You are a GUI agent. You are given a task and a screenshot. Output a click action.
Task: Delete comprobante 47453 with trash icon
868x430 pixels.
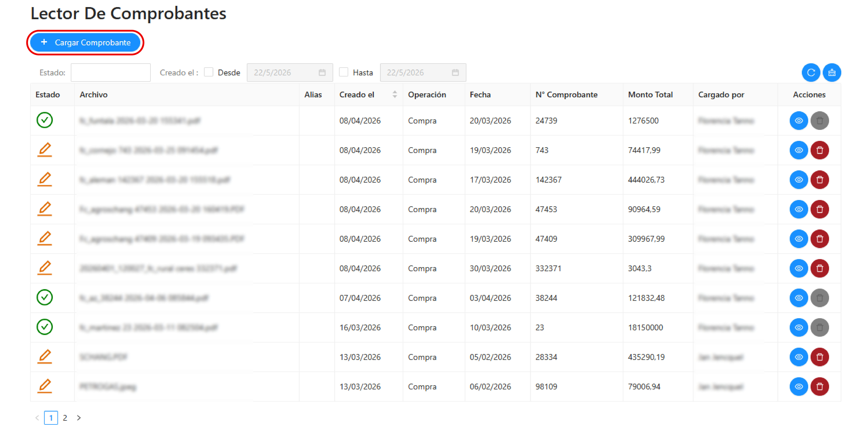pos(819,209)
